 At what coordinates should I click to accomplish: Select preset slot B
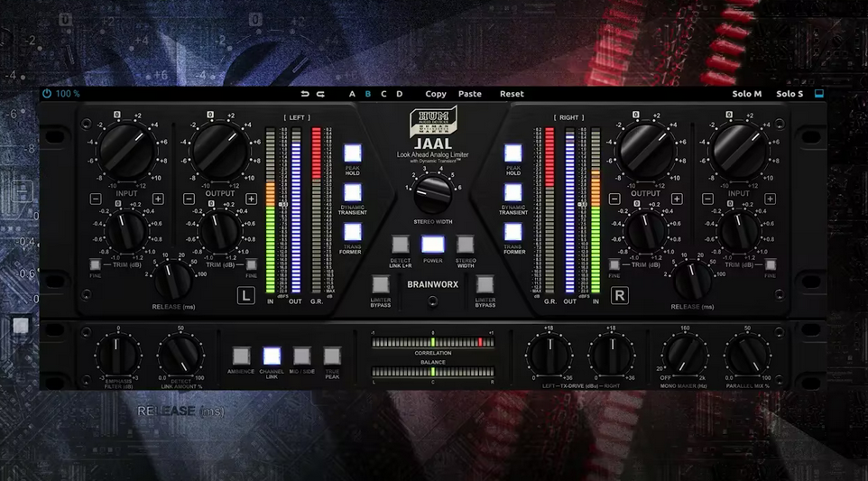[367, 94]
